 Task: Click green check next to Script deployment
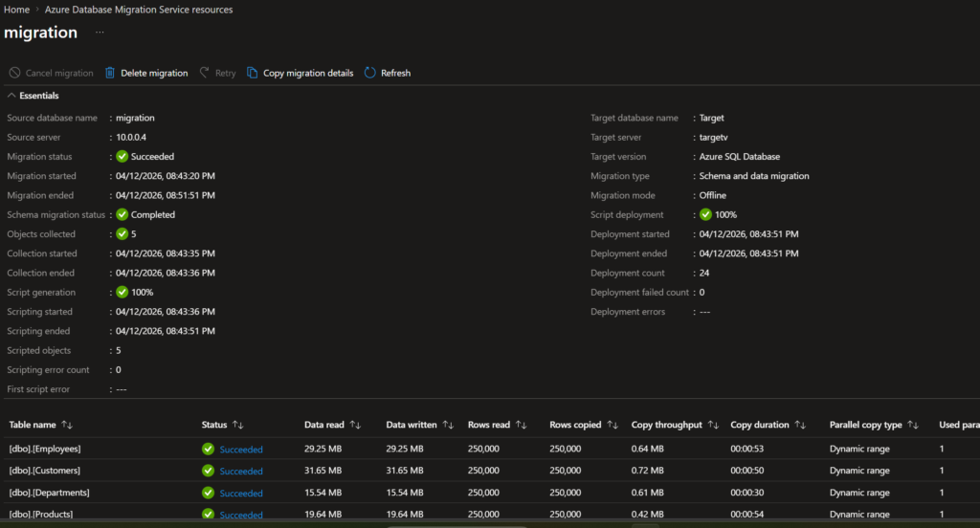click(x=705, y=215)
